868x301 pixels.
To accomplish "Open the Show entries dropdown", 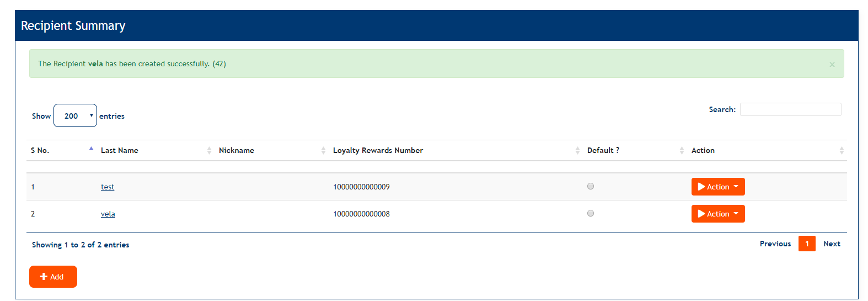I will [75, 116].
